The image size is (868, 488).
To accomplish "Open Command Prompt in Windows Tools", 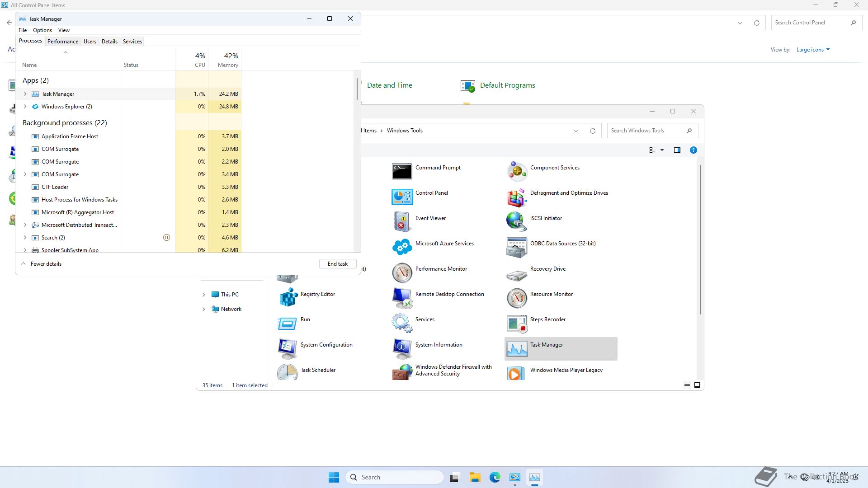I will coord(401,172).
